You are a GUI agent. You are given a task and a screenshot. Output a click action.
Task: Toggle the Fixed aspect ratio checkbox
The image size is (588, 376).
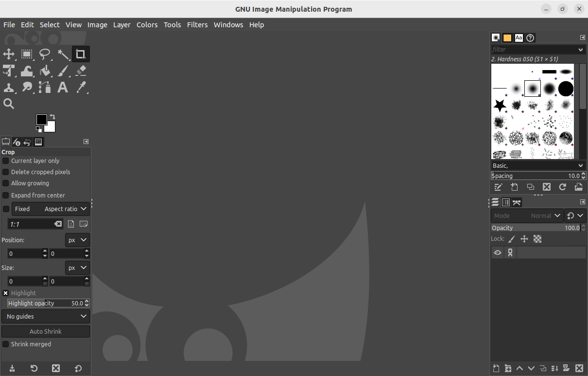[6, 209]
